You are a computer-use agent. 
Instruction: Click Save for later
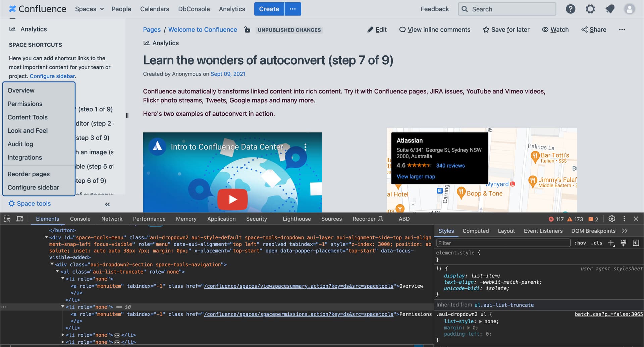pyautogui.click(x=506, y=30)
